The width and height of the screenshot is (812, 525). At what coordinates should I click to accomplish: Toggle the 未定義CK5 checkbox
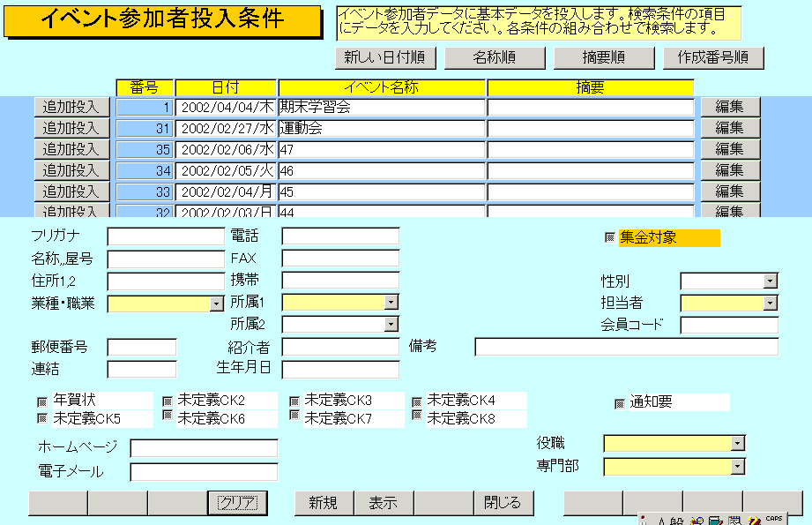click(x=42, y=417)
